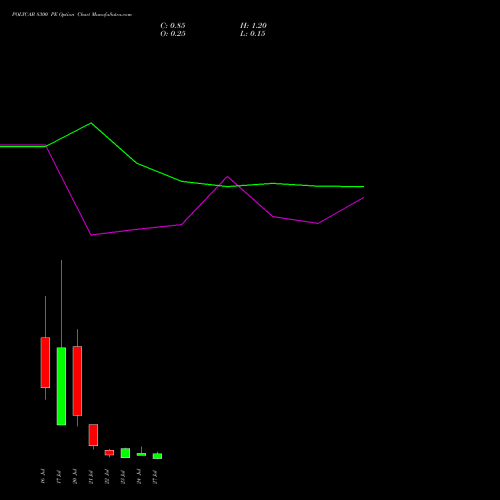
Task: Click the 24 Jul date label
Action: (x=139, y=476)
